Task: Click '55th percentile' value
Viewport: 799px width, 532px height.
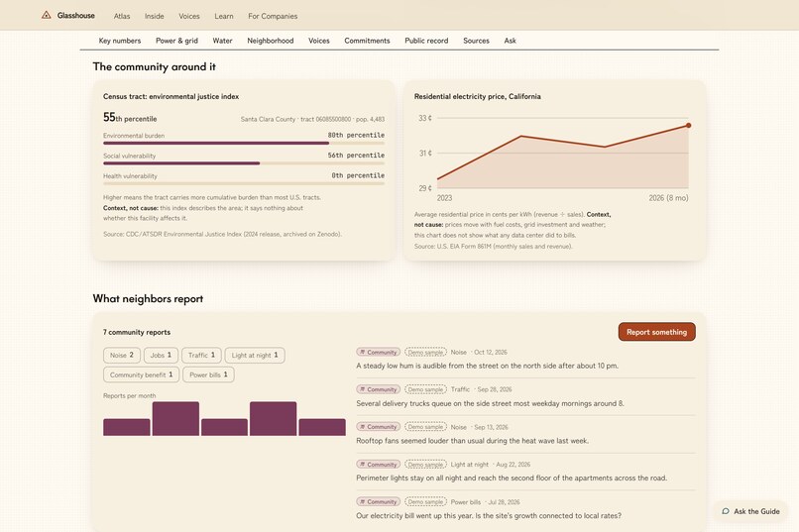Action: (x=130, y=118)
